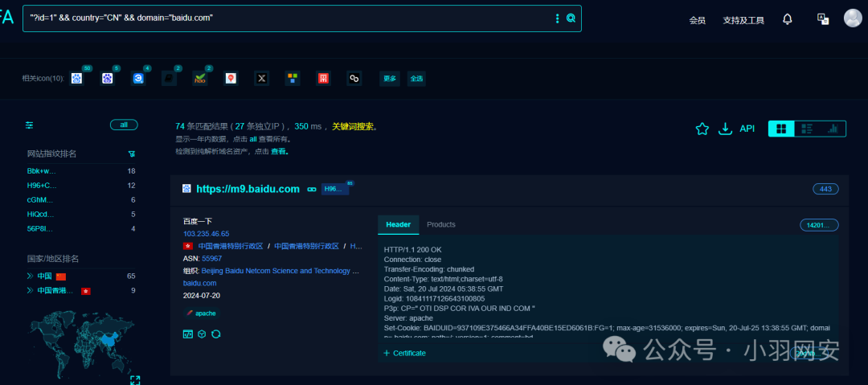868x385 pixels.
Task: Open the notification bell
Action: point(787,19)
